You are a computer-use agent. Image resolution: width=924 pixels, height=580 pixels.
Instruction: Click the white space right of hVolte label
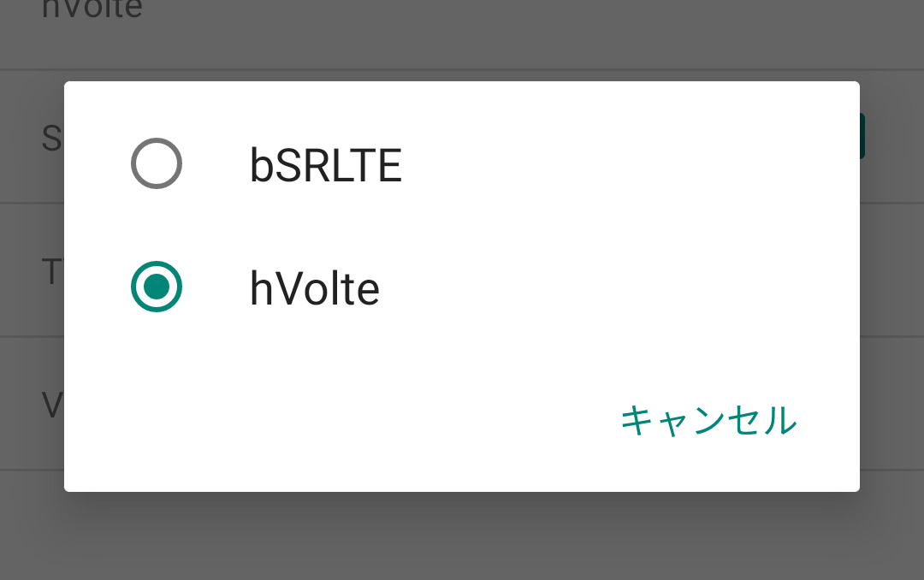coord(599,289)
